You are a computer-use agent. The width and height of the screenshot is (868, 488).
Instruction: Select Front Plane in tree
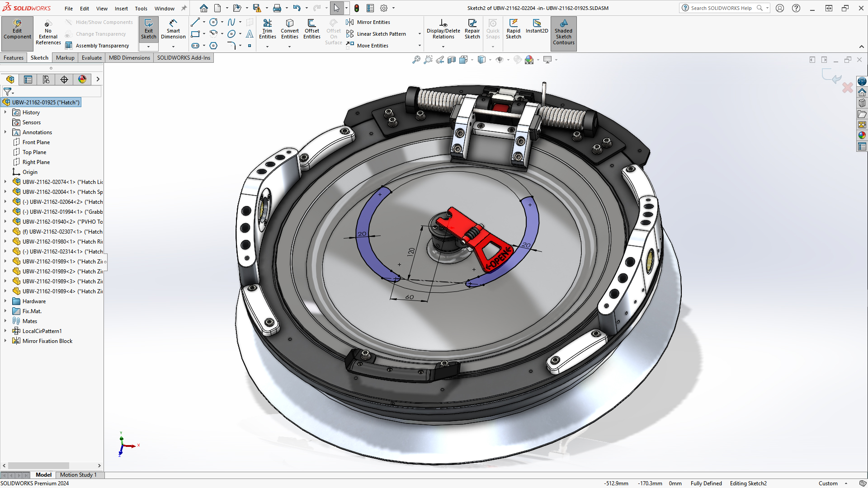pyautogui.click(x=36, y=142)
